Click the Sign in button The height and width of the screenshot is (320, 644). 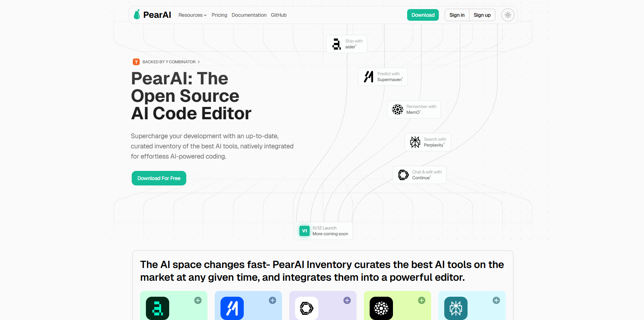[x=457, y=15]
